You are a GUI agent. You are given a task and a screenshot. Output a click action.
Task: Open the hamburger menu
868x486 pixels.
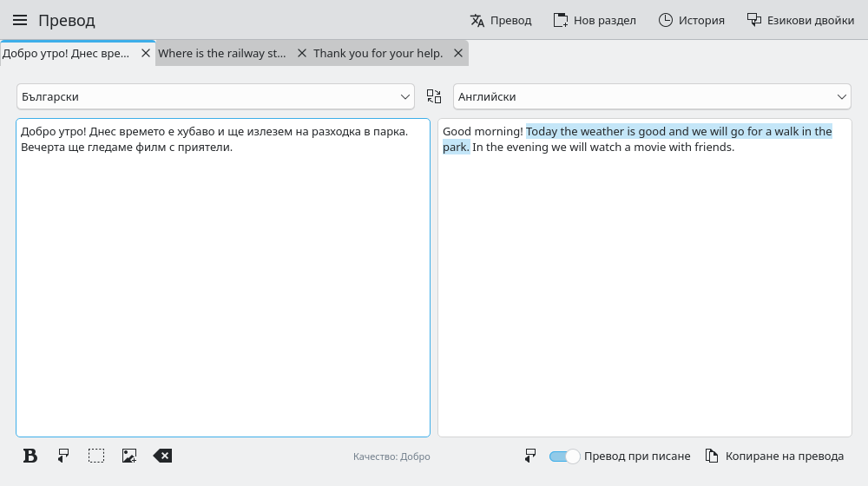coord(20,21)
